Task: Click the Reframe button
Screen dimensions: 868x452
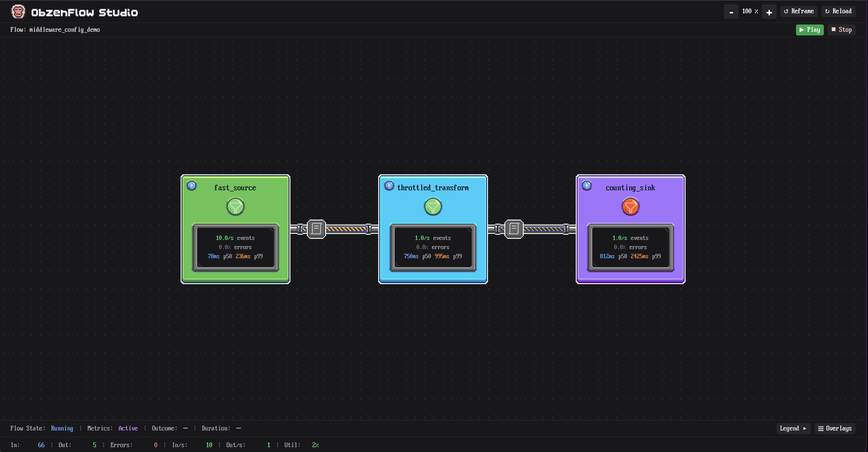Action: coord(798,11)
